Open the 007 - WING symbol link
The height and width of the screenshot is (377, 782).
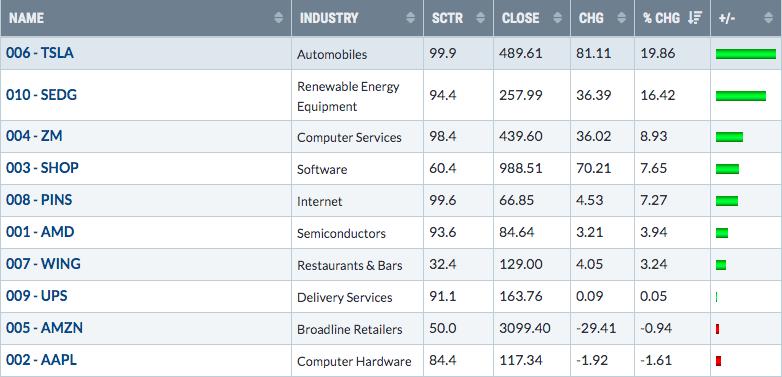click(43, 264)
